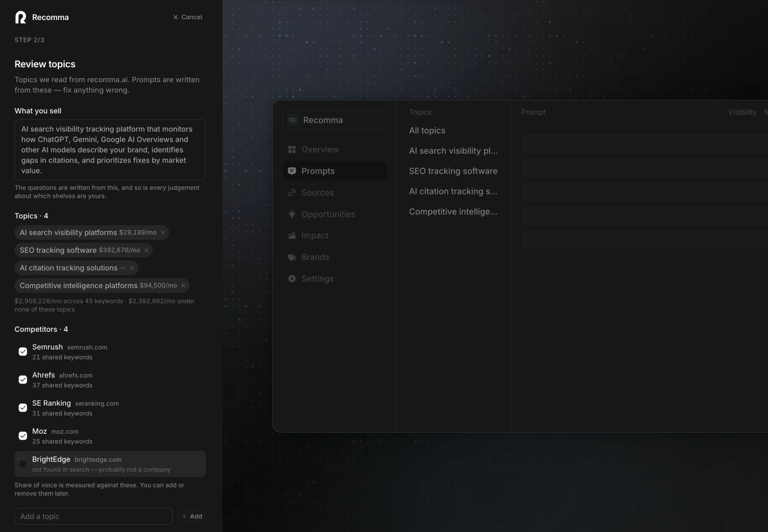This screenshot has height=532, width=768.
Task: Select the AI citation tracking s... topic
Action: 453,192
